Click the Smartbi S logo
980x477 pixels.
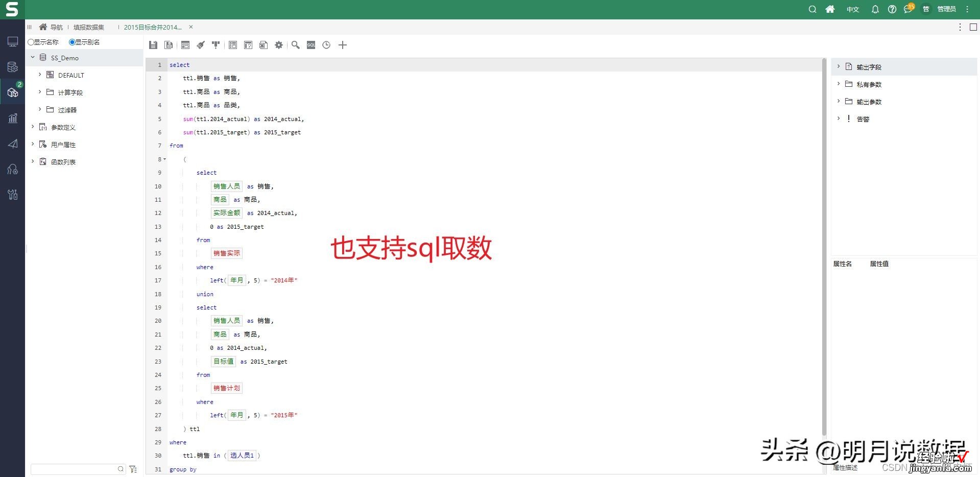[x=12, y=9]
